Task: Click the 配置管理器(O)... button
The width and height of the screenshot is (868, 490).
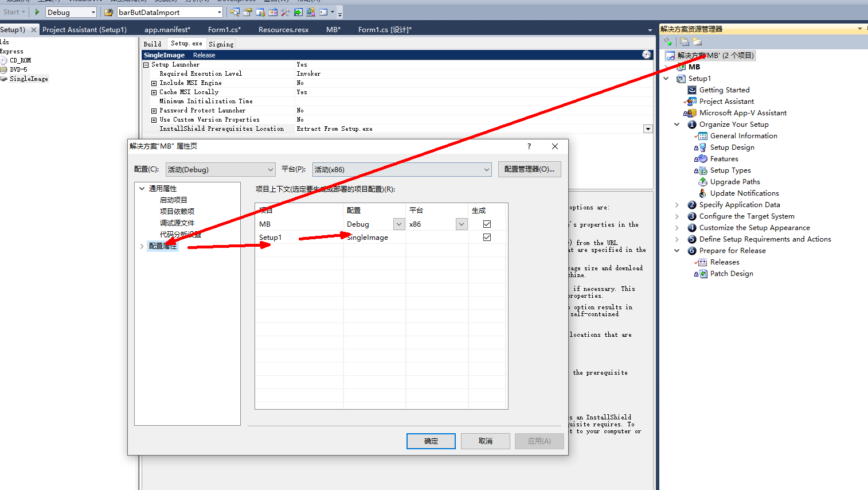Action: [529, 169]
